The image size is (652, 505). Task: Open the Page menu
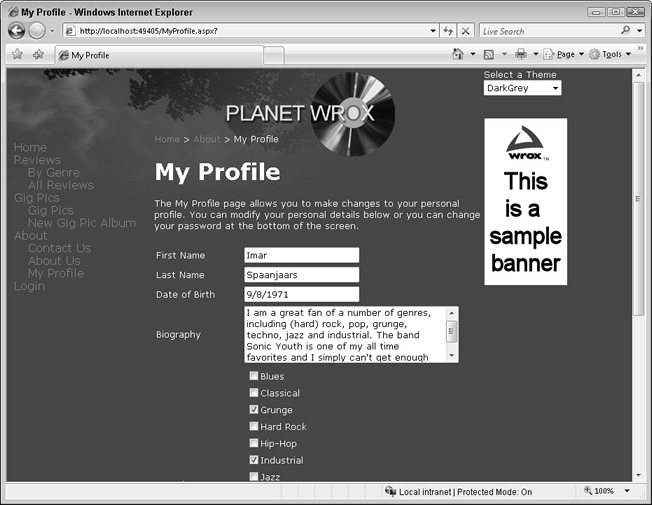(x=563, y=54)
